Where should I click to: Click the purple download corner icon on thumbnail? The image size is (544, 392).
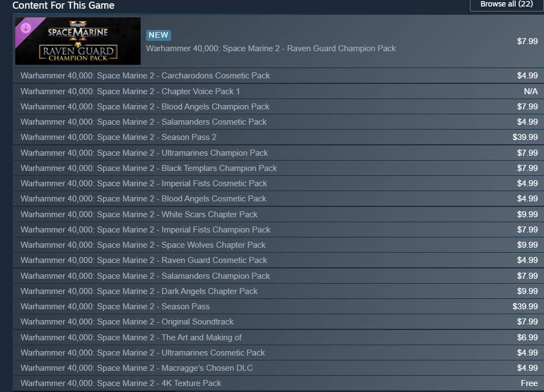point(26,28)
